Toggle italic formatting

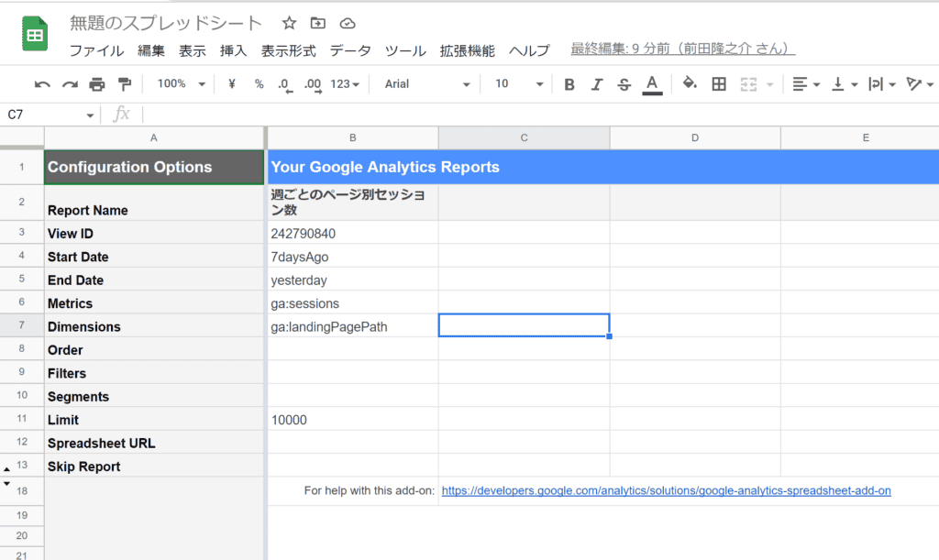[596, 85]
